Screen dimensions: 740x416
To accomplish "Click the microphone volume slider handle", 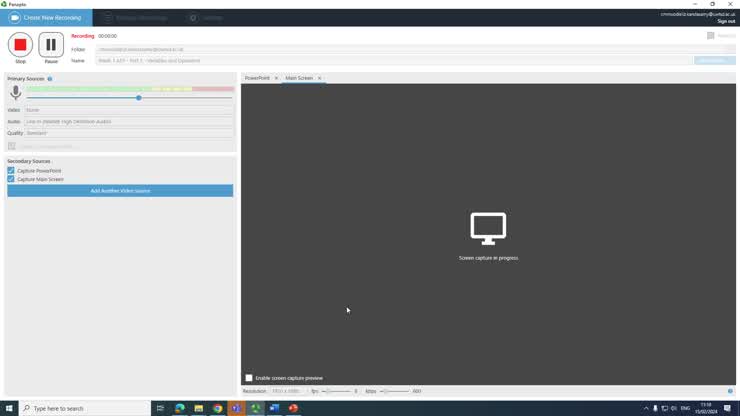I will 138,98.
